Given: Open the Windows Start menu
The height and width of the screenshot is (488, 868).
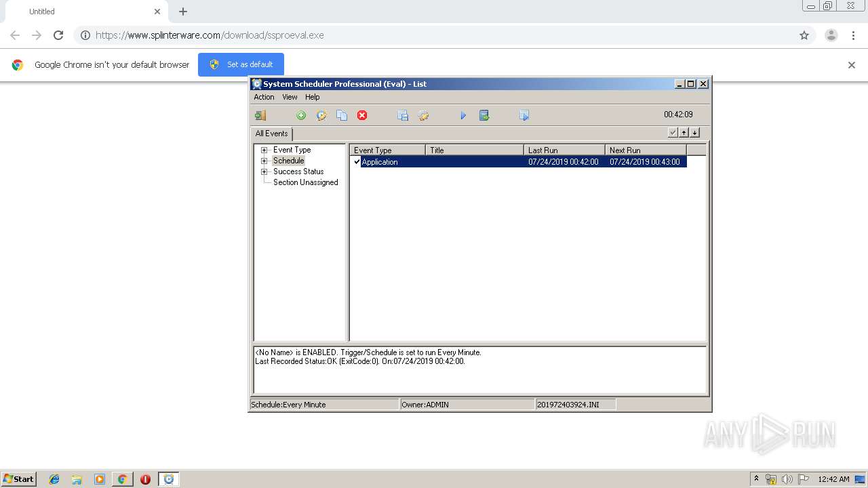Looking at the screenshot, I should click(x=18, y=479).
